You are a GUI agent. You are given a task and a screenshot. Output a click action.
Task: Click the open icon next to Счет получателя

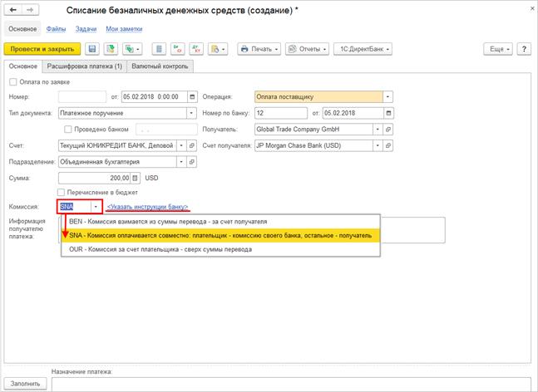388,145
